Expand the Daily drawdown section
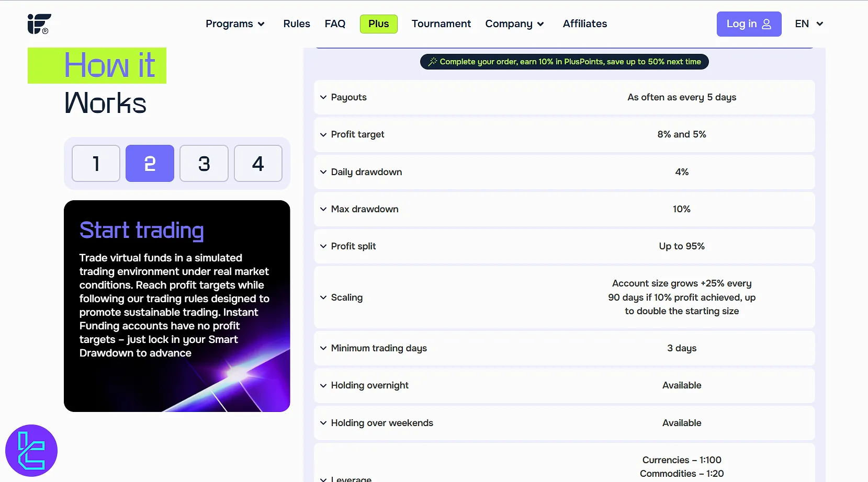The image size is (868, 482). tap(322, 172)
